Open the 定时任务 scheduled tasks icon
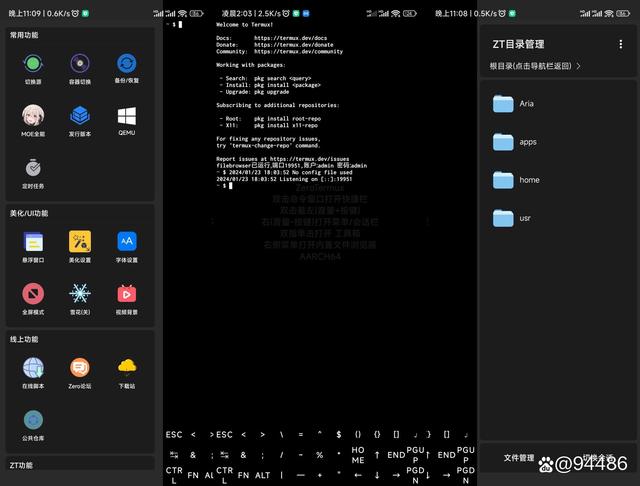The image size is (640, 486). coord(33,168)
